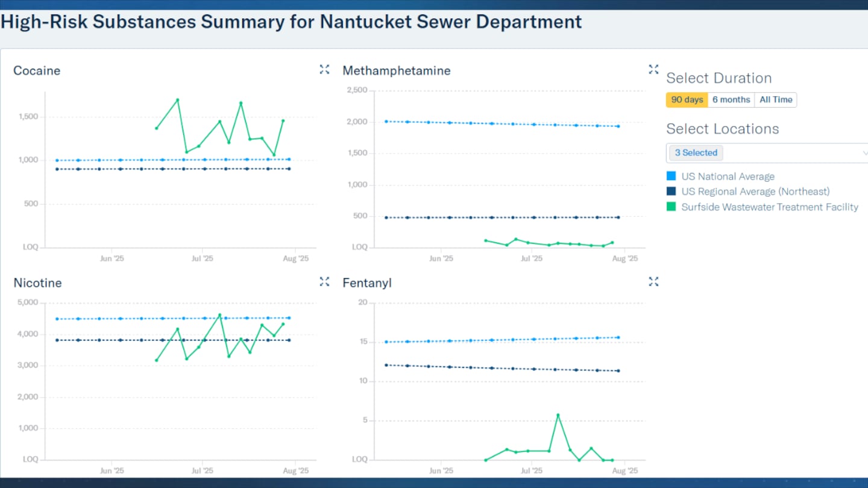Click the green Surfside facility color swatch
The height and width of the screenshot is (488, 868).
671,207
